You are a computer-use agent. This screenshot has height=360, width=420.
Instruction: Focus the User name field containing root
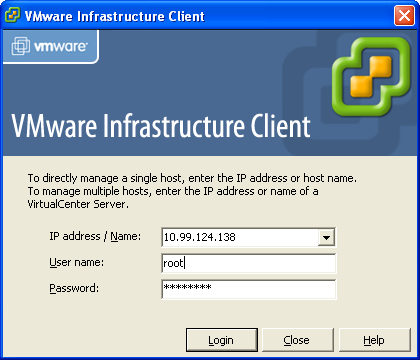coord(249,263)
